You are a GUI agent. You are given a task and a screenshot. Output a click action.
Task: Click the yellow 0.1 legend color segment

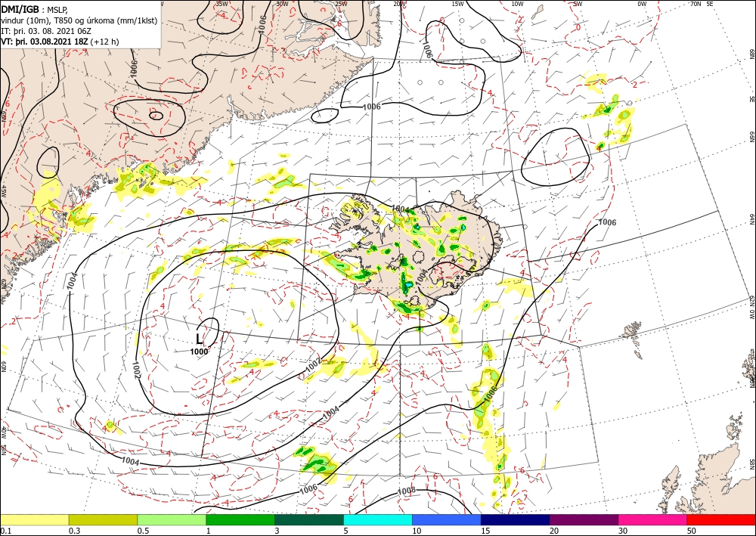34,519
